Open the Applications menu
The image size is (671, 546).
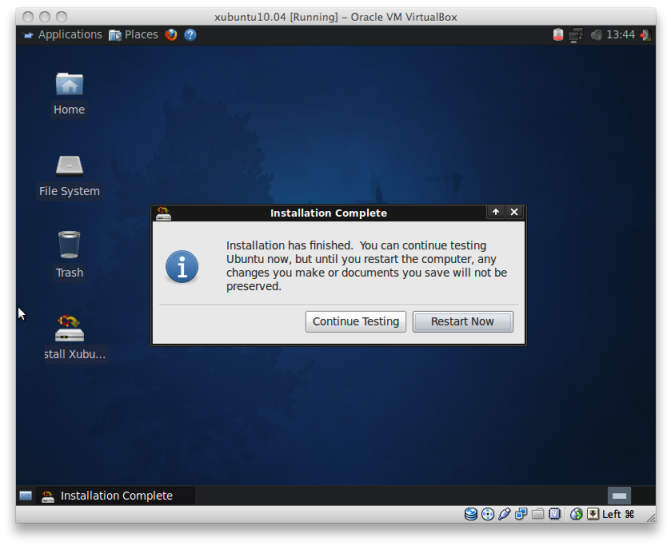[63, 35]
